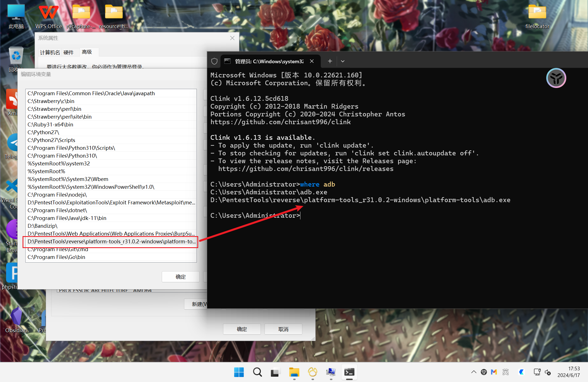Viewport: 588px width, 382px height.
Task: Select the Metasploit path entry
Action: coord(111,202)
